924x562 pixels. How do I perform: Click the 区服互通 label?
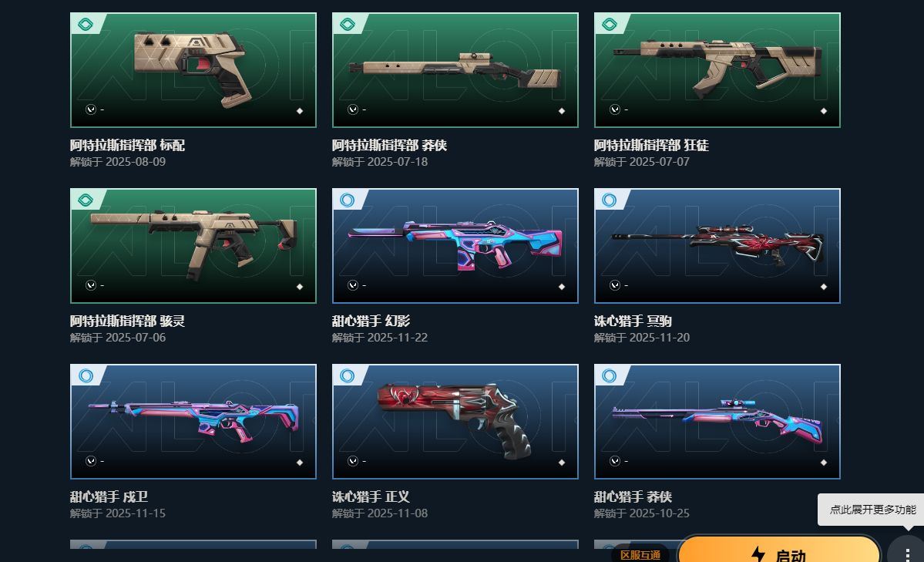point(640,554)
